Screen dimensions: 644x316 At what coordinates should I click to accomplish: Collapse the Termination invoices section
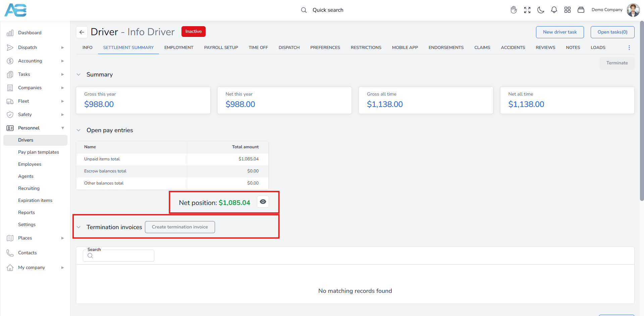[78, 227]
